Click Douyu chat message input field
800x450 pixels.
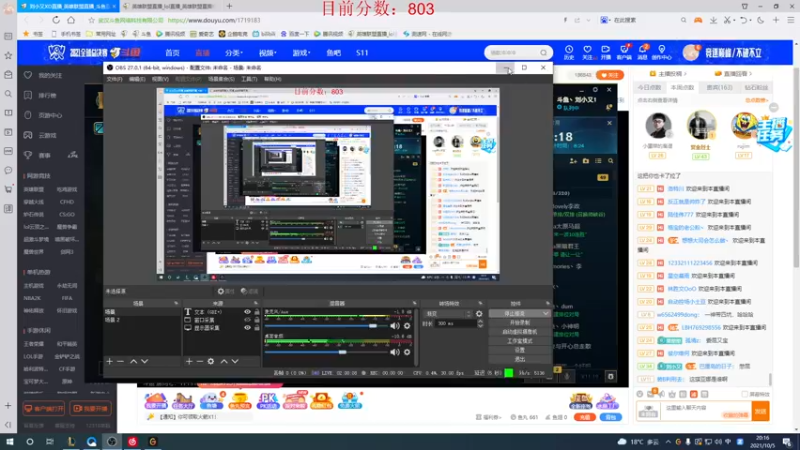coord(706,411)
